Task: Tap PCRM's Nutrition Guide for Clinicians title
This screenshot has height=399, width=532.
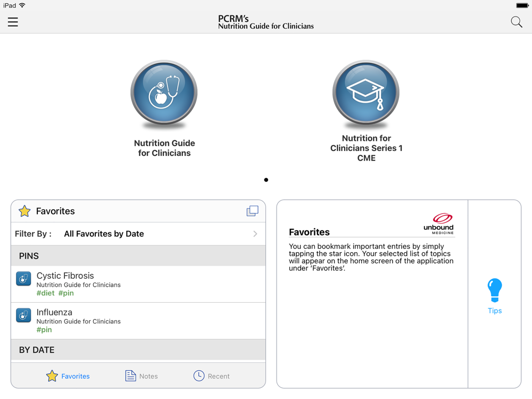Action: point(265,22)
